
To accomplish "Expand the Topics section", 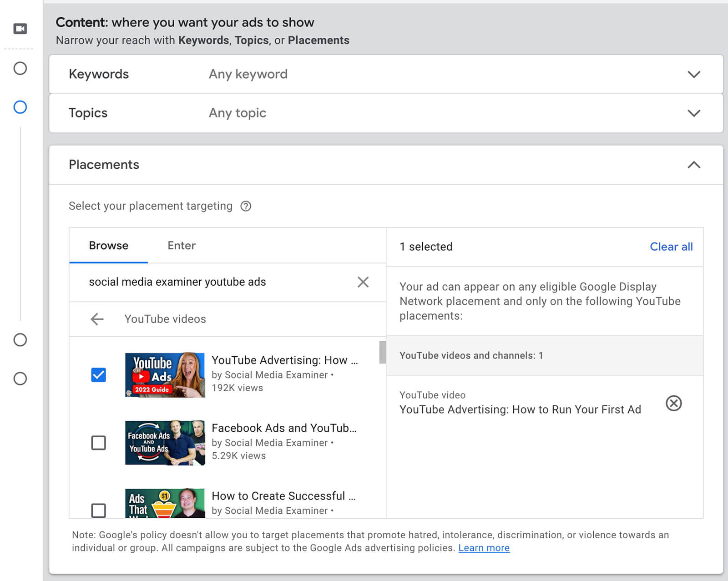I will (x=694, y=113).
